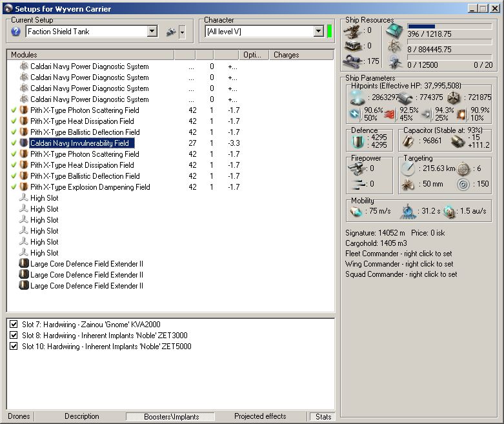Open the Projected effects tab

point(260,416)
